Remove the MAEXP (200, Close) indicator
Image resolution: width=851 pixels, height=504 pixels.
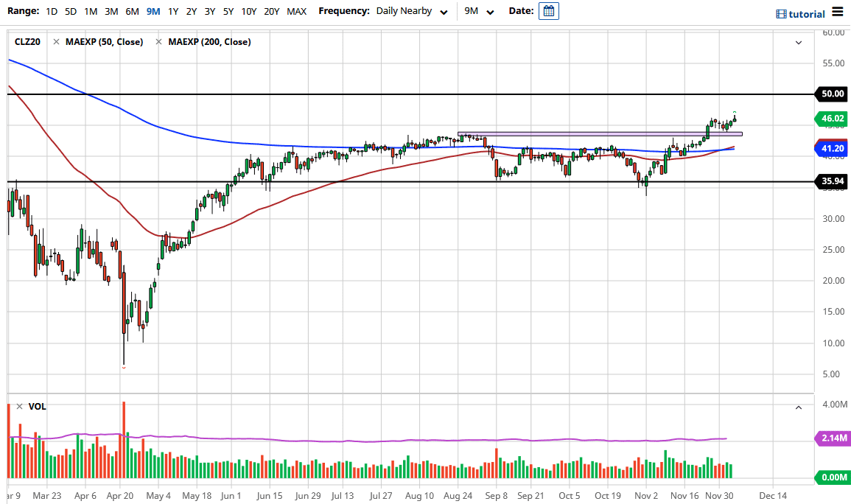[x=158, y=42]
